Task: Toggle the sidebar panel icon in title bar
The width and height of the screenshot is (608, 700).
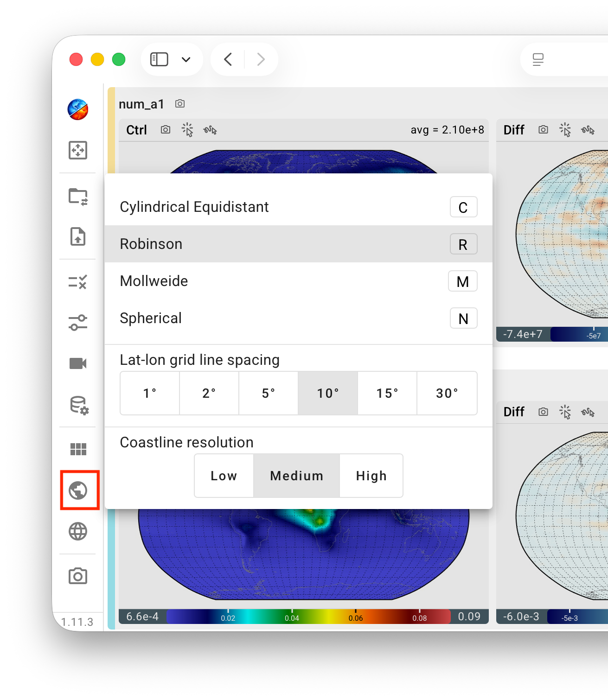Action: (159, 59)
